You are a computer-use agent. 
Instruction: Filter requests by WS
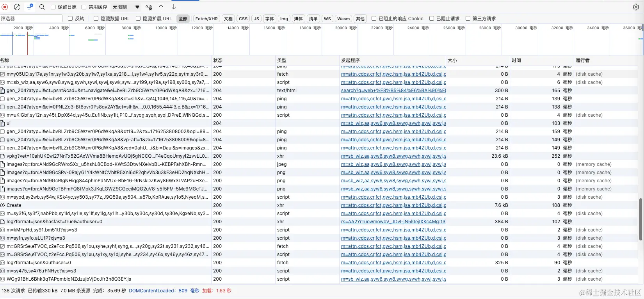(x=327, y=19)
